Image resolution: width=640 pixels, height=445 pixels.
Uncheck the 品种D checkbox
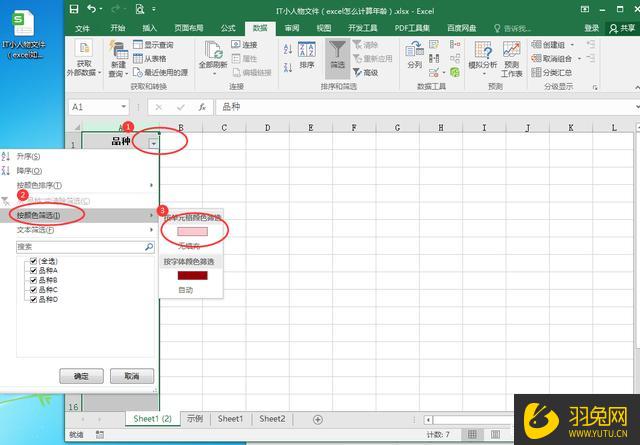pos(33,299)
